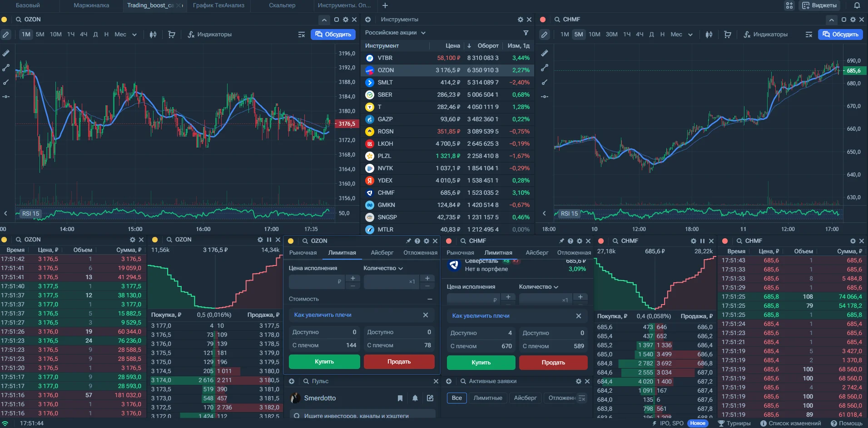Open the filter icon in Инструменты panel
The height and width of the screenshot is (428, 868).
click(x=526, y=33)
